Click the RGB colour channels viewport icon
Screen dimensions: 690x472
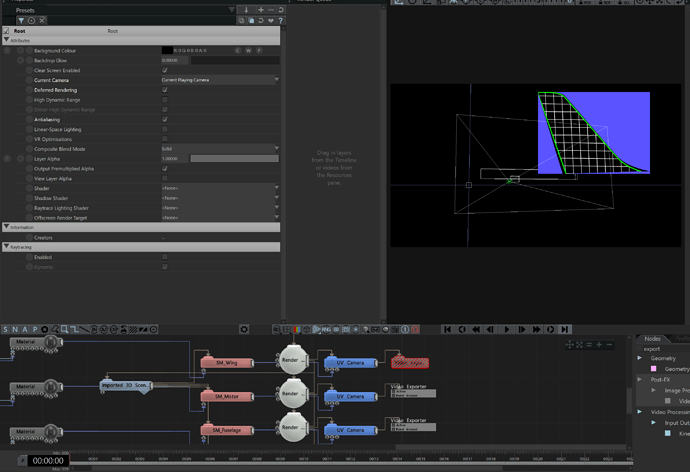tap(297, 329)
